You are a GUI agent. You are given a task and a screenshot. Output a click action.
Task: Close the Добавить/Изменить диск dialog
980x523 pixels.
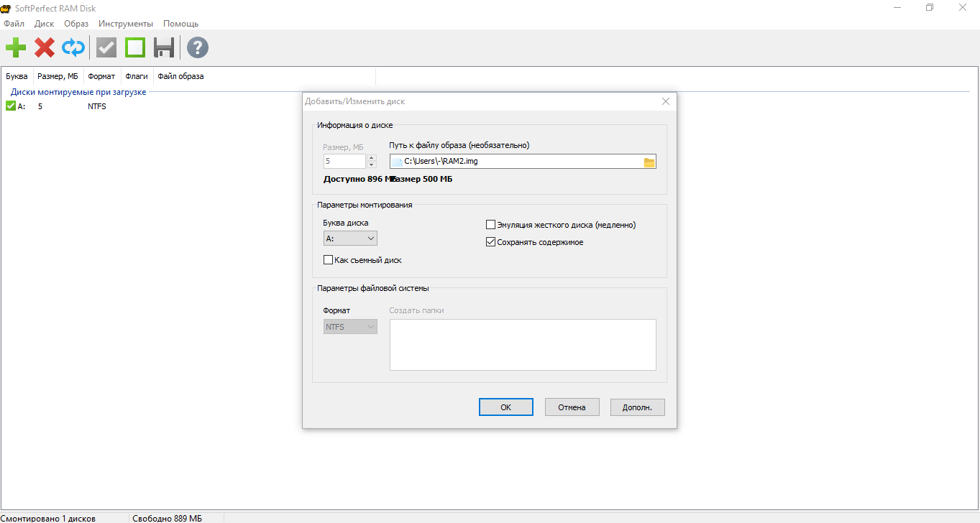pyautogui.click(x=665, y=101)
